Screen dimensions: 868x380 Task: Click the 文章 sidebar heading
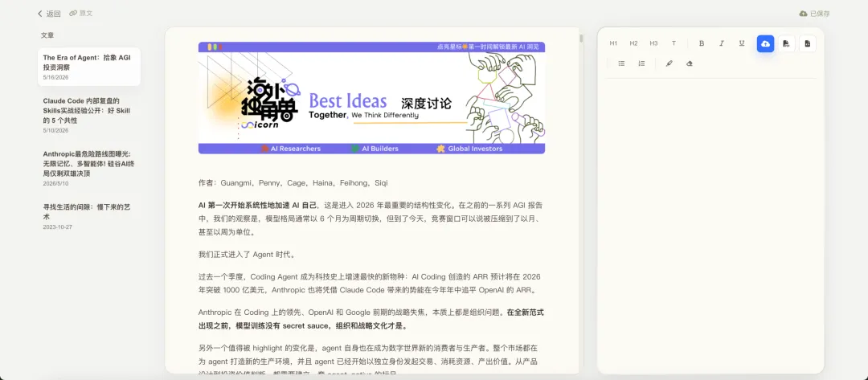coord(47,35)
